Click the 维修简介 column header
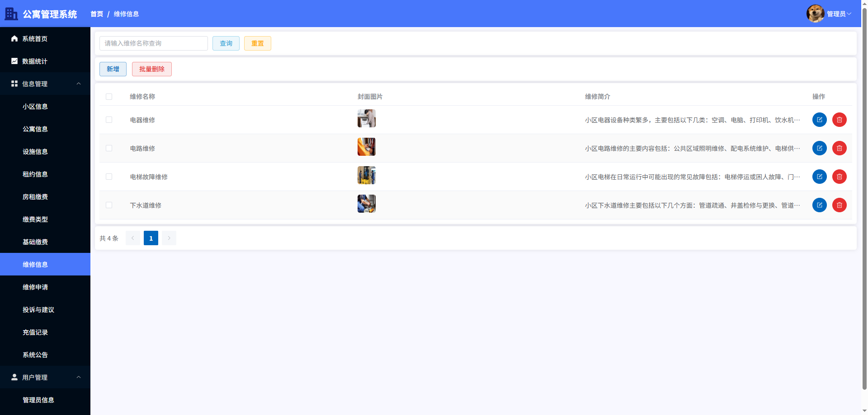Image resolution: width=868 pixels, height=415 pixels. (598, 97)
